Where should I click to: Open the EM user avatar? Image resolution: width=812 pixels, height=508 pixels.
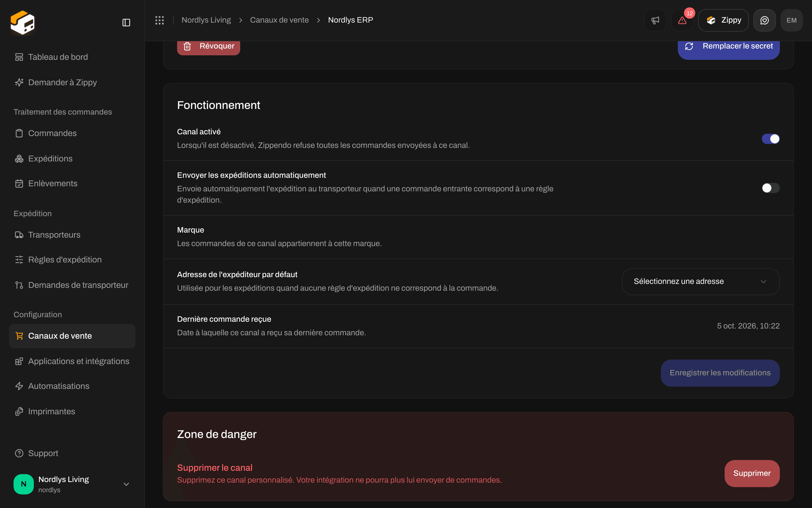tap(791, 20)
